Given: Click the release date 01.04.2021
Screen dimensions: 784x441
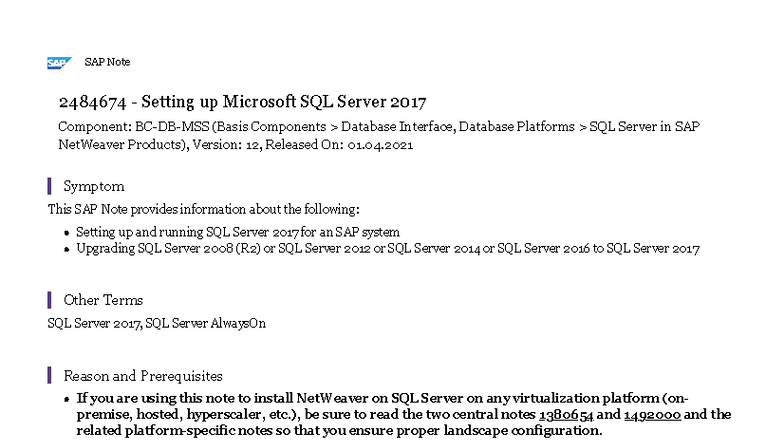Looking at the screenshot, I should tap(381, 144).
